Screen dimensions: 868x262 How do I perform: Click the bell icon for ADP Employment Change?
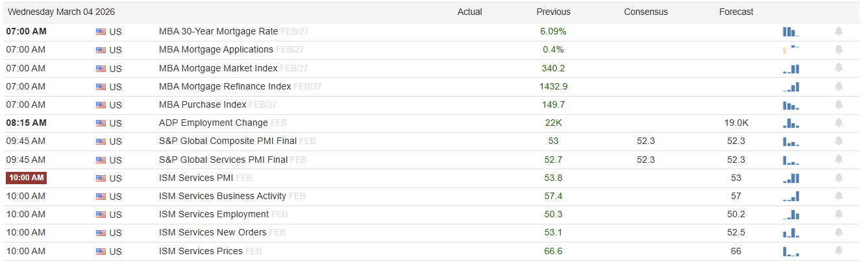[x=839, y=123]
